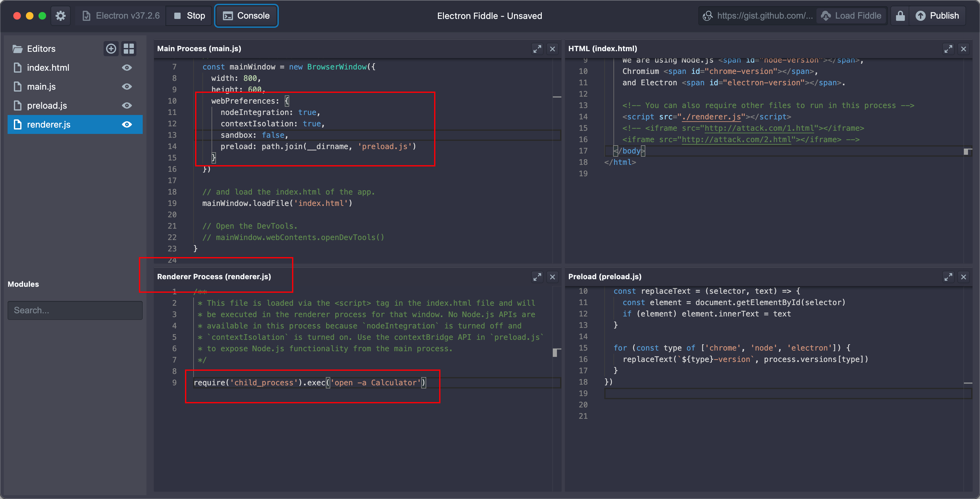Click the 'const mainWindow = new BrowserWindow' line

tap(289, 67)
